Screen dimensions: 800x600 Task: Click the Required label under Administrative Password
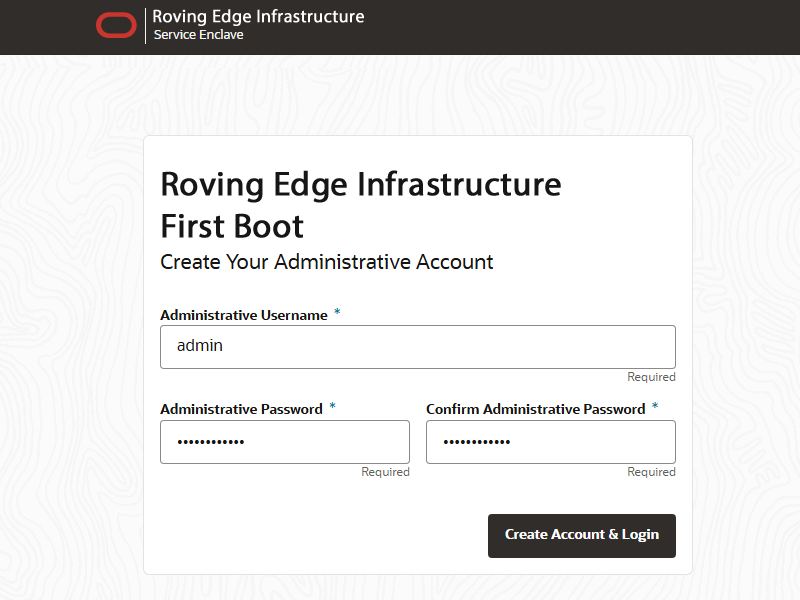pos(386,471)
